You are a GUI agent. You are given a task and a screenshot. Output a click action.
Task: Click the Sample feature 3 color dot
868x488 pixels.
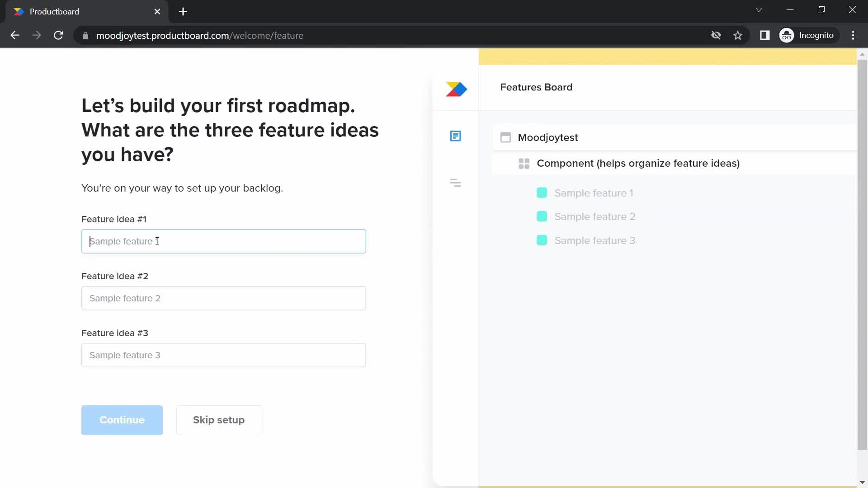(542, 240)
